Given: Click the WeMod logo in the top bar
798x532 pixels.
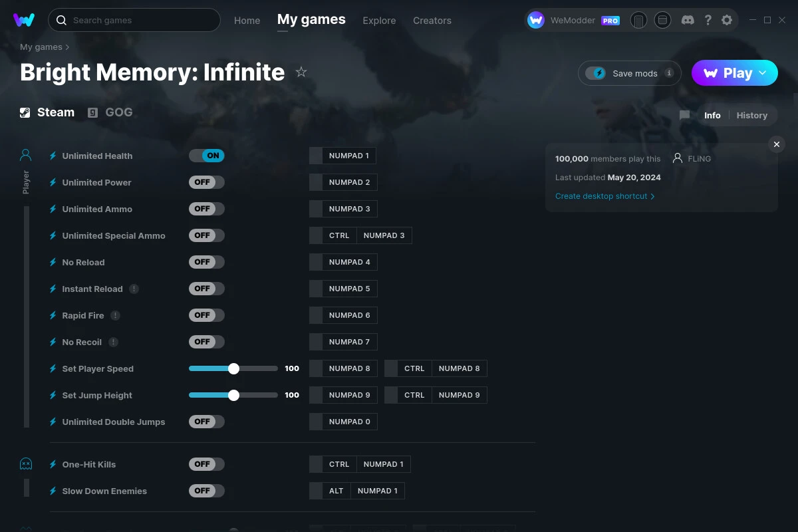Looking at the screenshot, I should (24, 20).
